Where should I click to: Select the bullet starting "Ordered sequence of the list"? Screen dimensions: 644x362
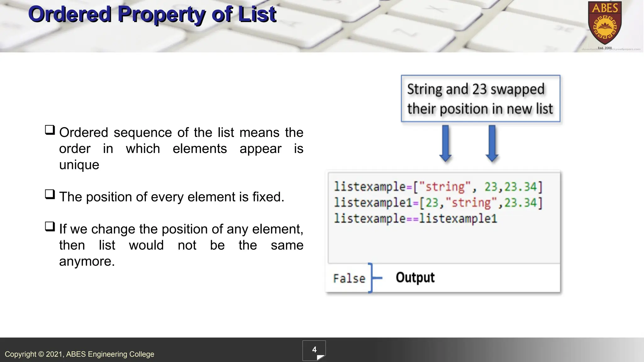(x=181, y=148)
